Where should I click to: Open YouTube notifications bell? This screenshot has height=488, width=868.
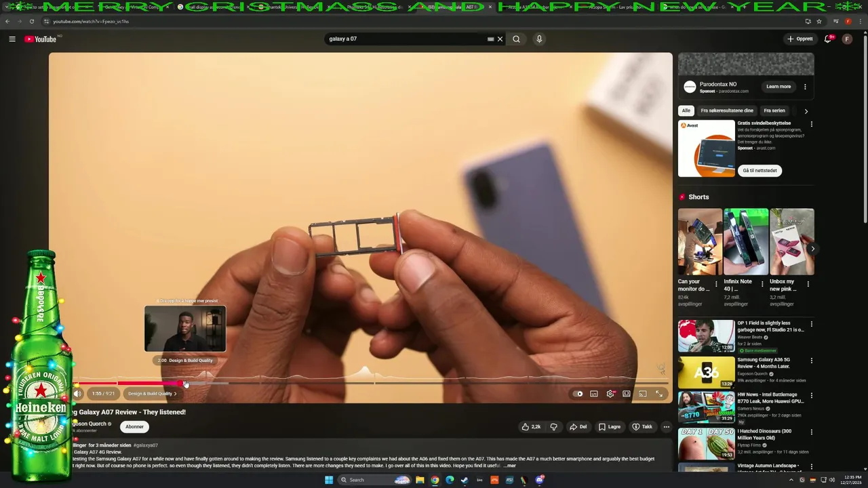click(x=827, y=39)
